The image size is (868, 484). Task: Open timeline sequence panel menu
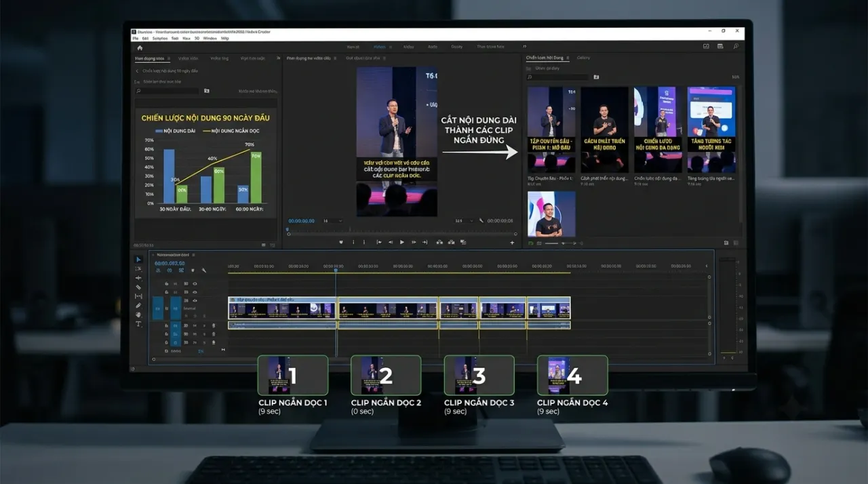click(x=193, y=255)
